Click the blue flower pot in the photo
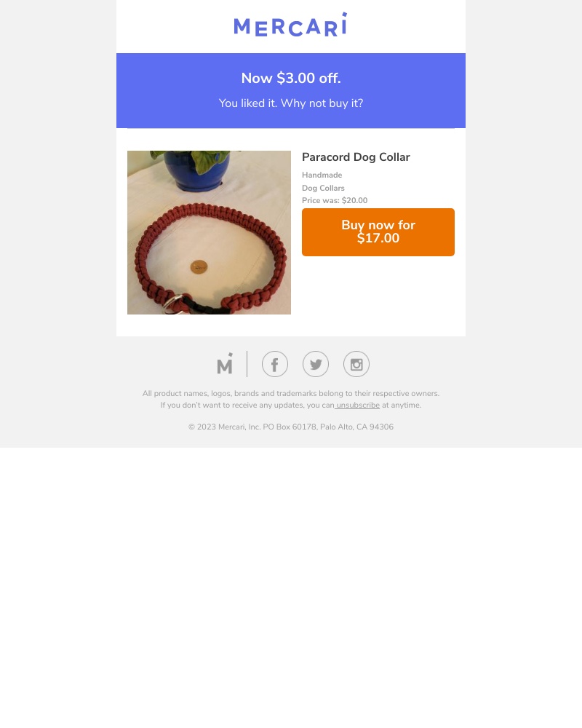 pos(196,170)
